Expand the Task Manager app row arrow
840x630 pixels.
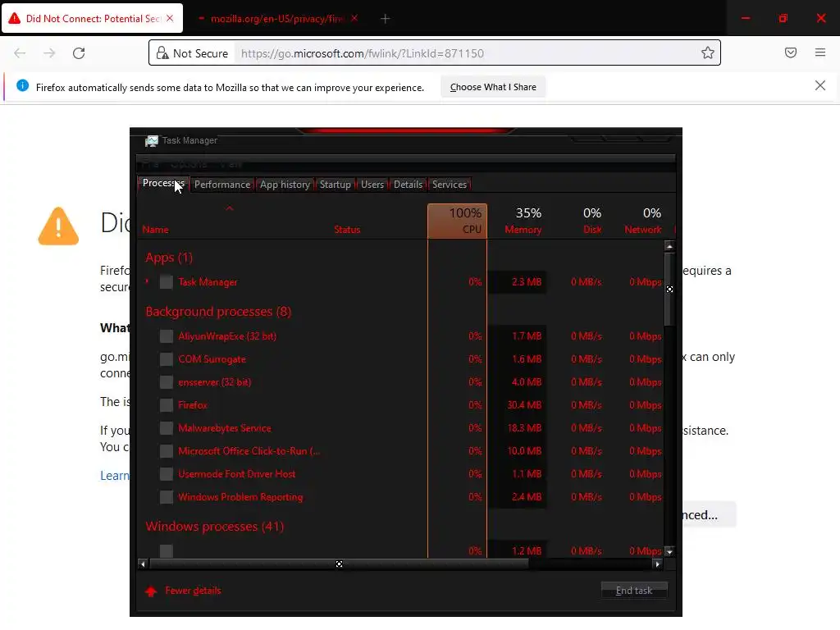pyautogui.click(x=148, y=281)
